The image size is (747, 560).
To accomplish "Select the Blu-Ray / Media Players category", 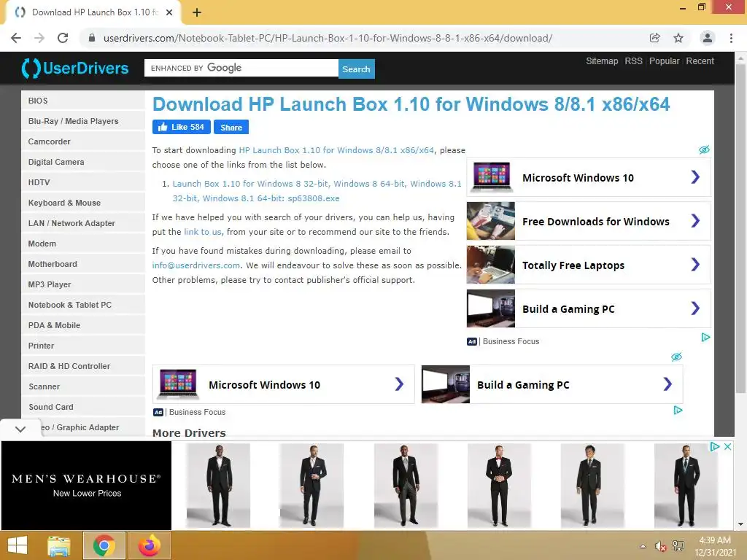I will point(83,121).
